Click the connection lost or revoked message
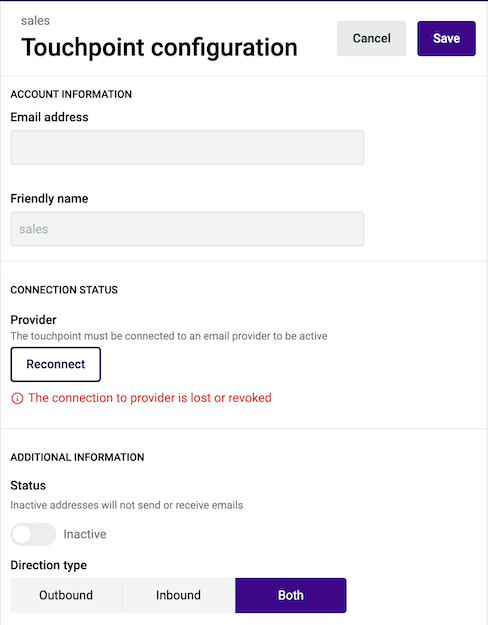The height and width of the screenshot is (625, 488). 150,398
